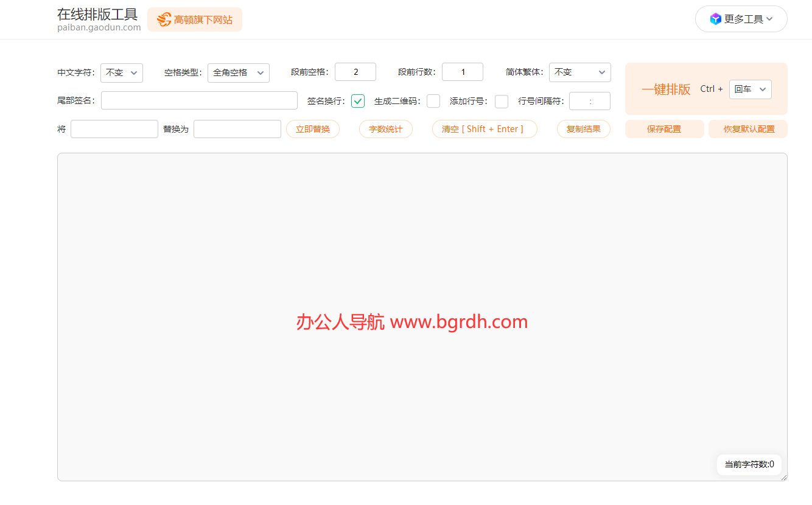Open the Ctrl + 回车 shortcut dropdown
The image size is (812, 505).
(750, 89)
